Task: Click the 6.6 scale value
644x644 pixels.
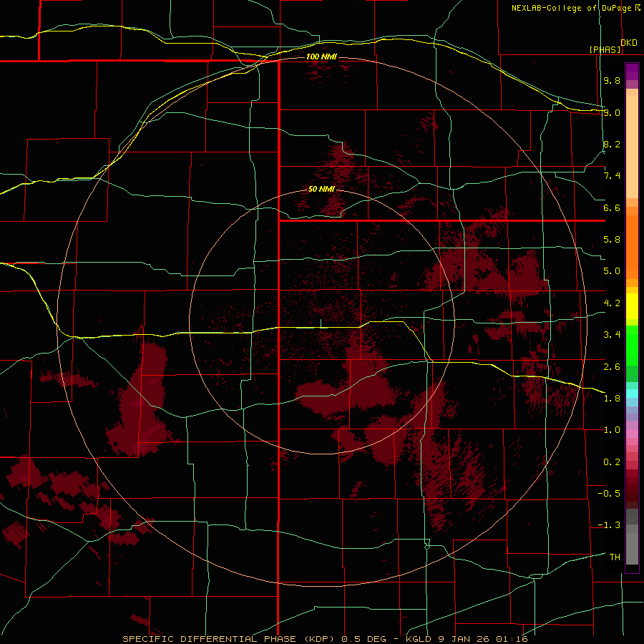Action: (612, 208)
